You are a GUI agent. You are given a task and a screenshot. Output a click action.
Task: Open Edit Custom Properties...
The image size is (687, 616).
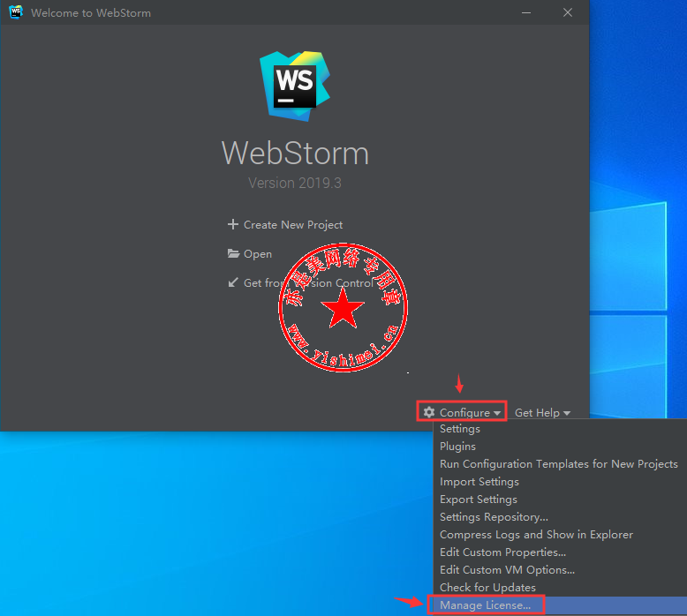pyautogui.click(x=560, y=552)
